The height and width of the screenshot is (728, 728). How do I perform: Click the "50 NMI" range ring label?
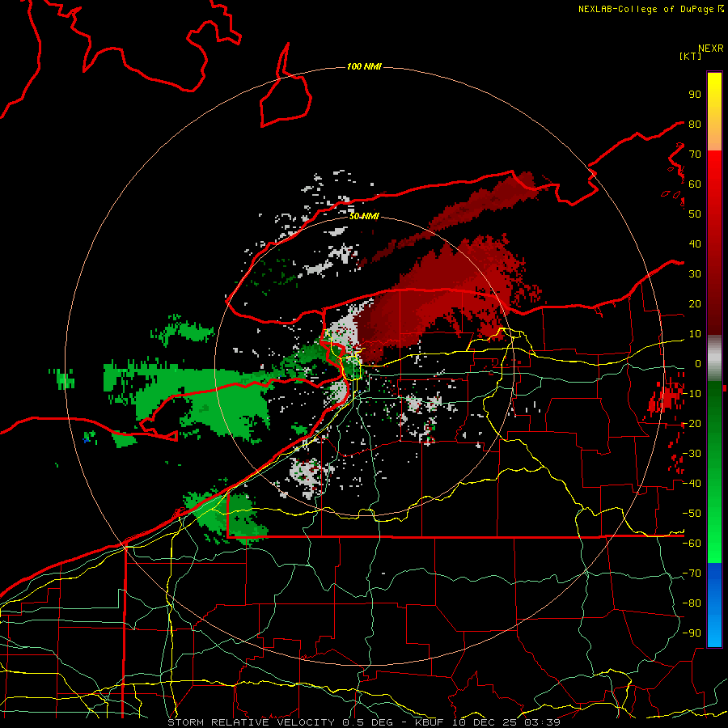click(x=364, y=216)
